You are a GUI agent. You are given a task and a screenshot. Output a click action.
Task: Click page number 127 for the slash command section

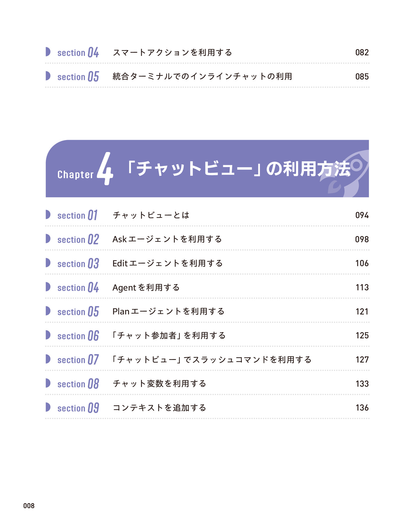[x=362, y=360]
